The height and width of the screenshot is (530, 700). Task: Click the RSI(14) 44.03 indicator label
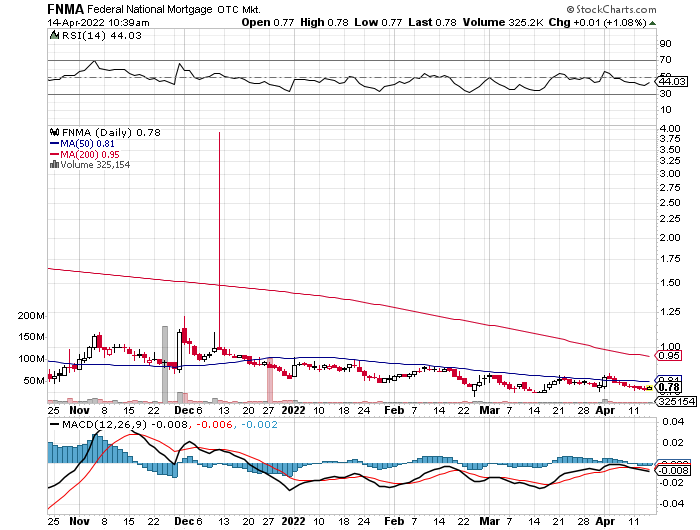[x=101, y=36]
